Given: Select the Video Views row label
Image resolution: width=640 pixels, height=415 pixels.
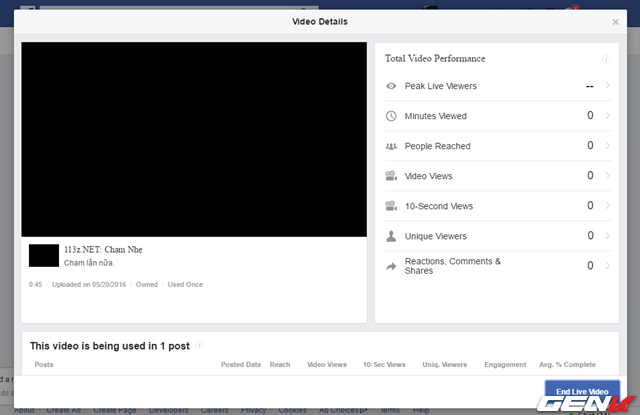Looking at the screenshot, I should point(428,176).
